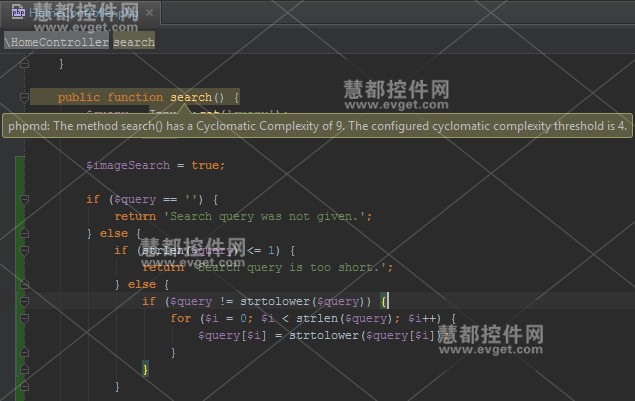Click the $imageSearch variable
635x401 pixels.
point(128,165)
